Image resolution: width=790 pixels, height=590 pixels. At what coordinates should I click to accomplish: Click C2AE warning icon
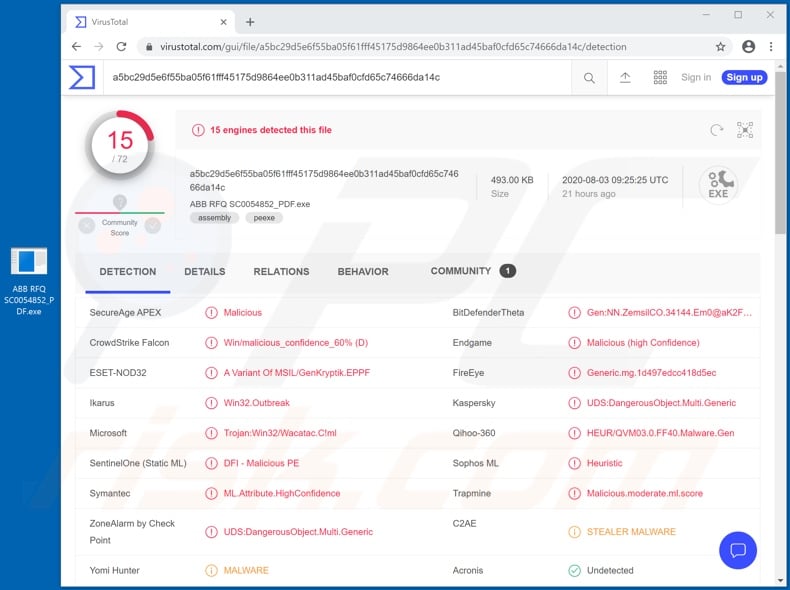point(574,532)
